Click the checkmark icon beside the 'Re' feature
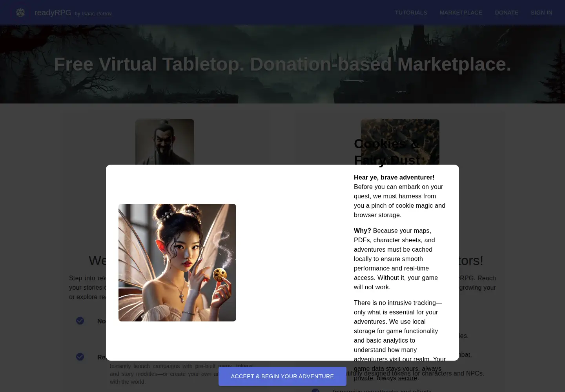Image resolution: width=565 pixels, height=392 pixels. tap(80, 357)
